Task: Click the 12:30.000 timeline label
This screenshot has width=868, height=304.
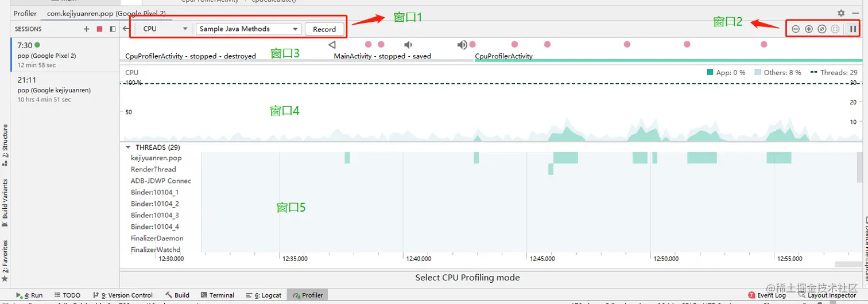Action: pyautogui.click(x=171, y=259)
